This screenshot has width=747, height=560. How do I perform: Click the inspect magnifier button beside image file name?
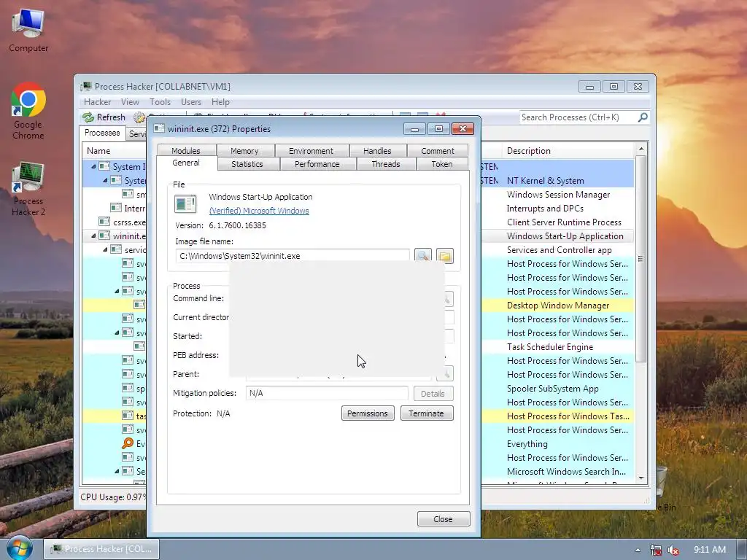pyautogui.click(x=422, y=256)
